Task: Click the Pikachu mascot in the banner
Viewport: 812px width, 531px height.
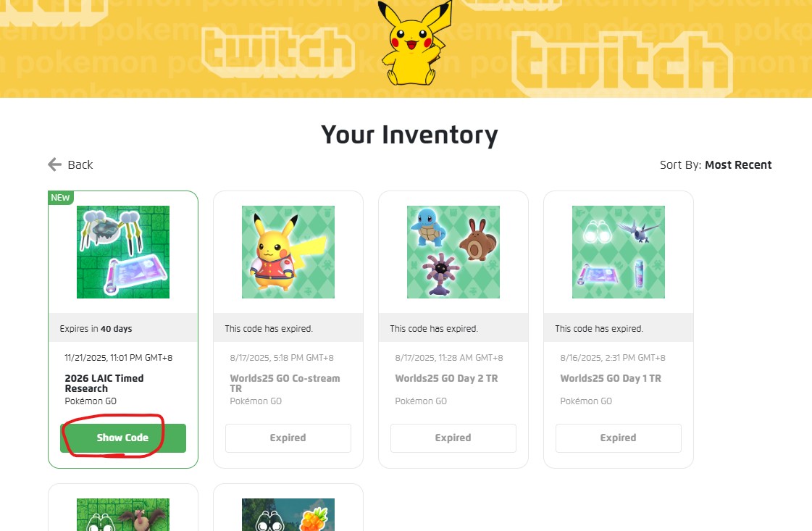Action: tap(414, 43)
